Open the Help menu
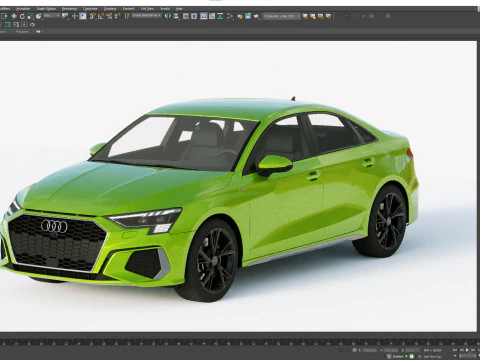 point(179,8)
